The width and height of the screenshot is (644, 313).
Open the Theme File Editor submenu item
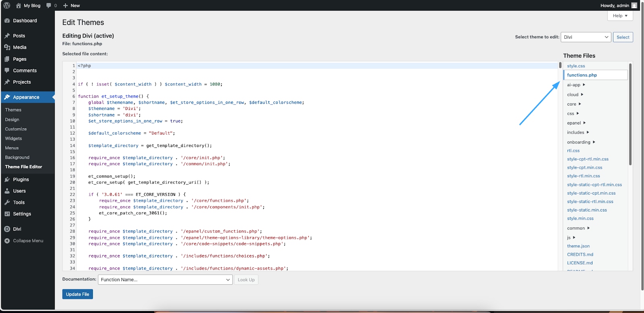23,167
